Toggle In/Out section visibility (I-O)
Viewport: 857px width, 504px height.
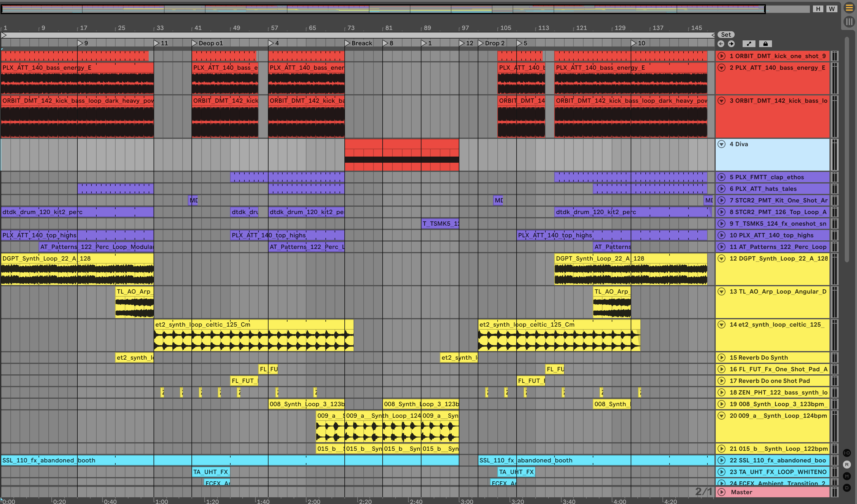tap(847, 453)
